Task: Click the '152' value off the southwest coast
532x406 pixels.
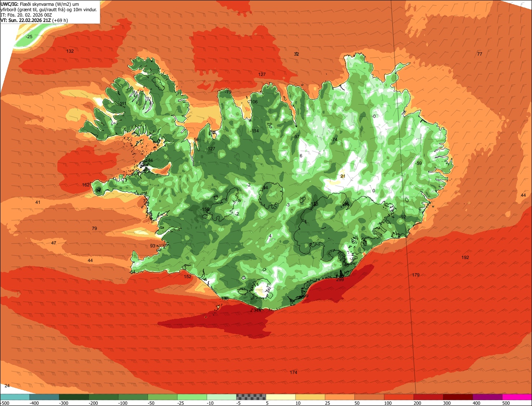Action: [x=187, y=276]
